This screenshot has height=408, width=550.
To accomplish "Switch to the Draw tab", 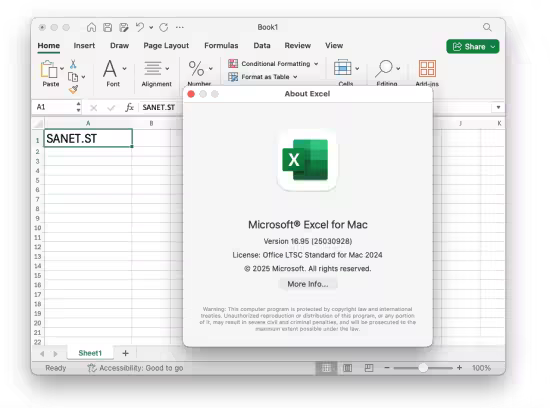I will tap(119, 46).
